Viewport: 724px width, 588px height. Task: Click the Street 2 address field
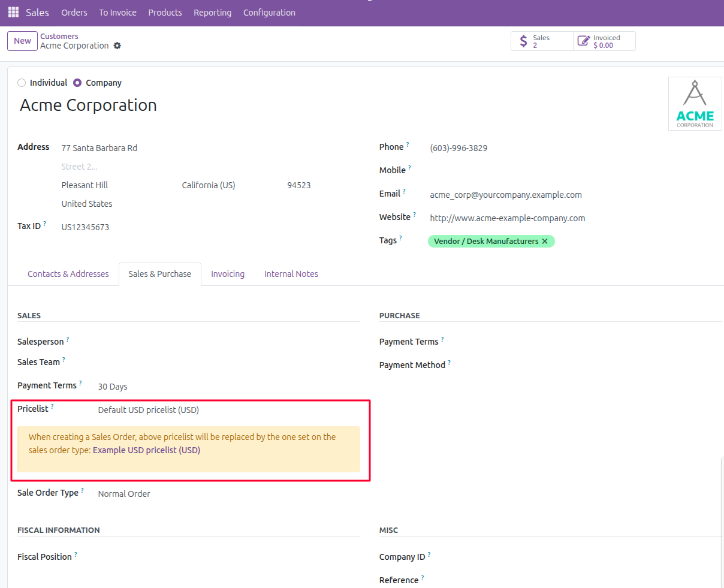210,167
